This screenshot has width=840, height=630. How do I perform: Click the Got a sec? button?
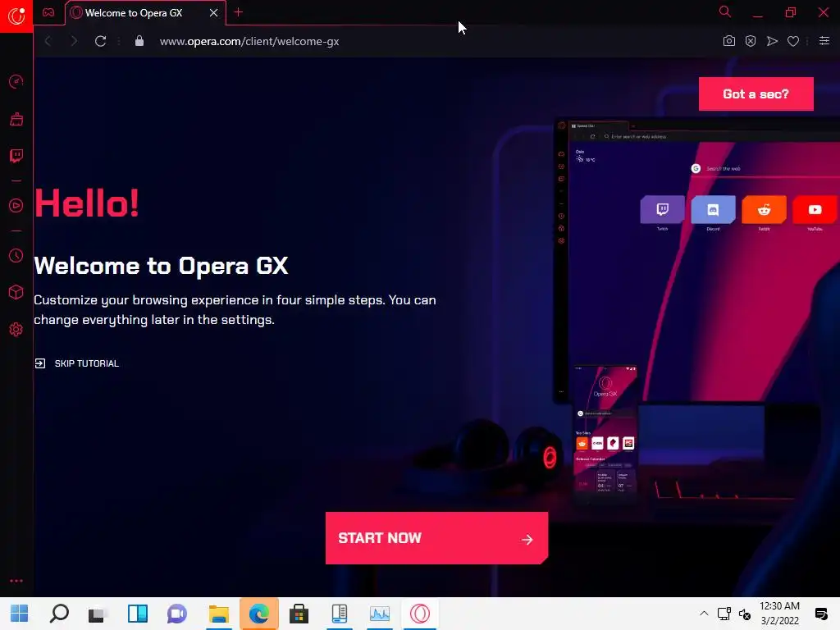756,94
